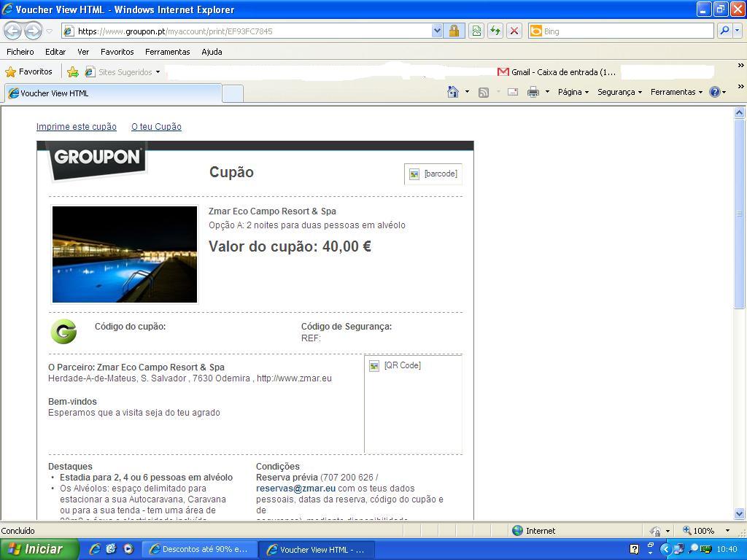747x560 pixels.
Task: Click the Groupon logo
Action: point(96,160)
